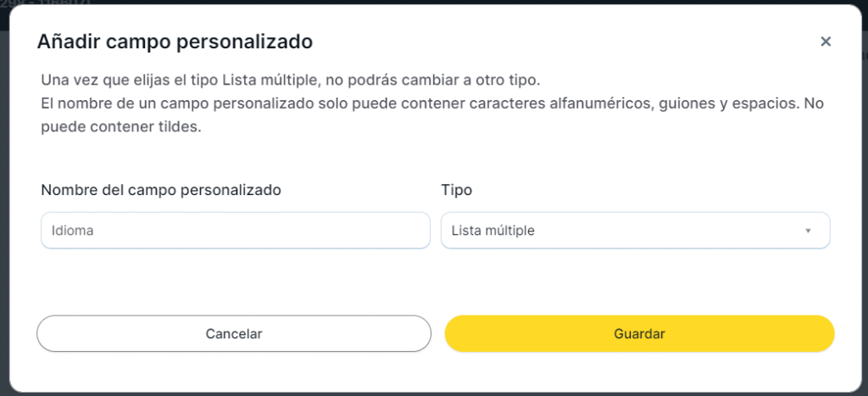Dismiss the dialog using Cancelar
This screenshot has height=396, width=868.
(234, 334)
